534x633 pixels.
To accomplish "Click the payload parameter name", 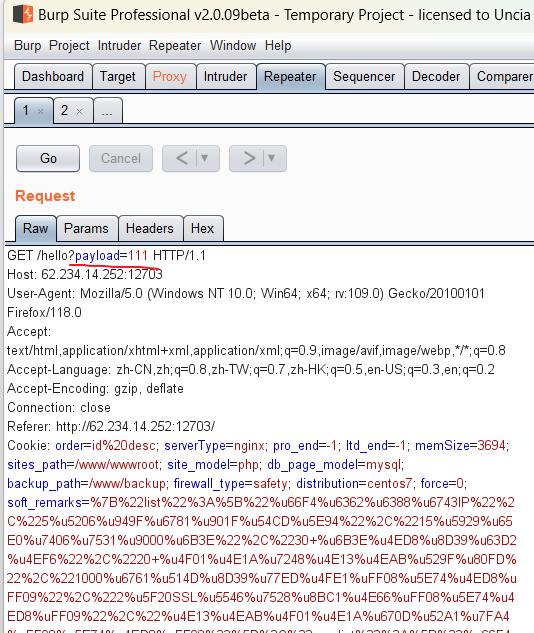I will pos(97,256).
